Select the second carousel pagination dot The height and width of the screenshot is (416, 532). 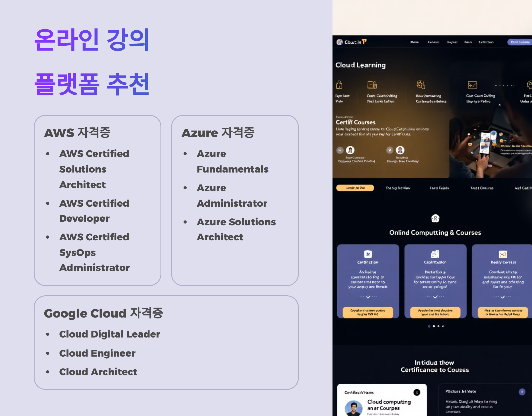(x=434, y=326)
